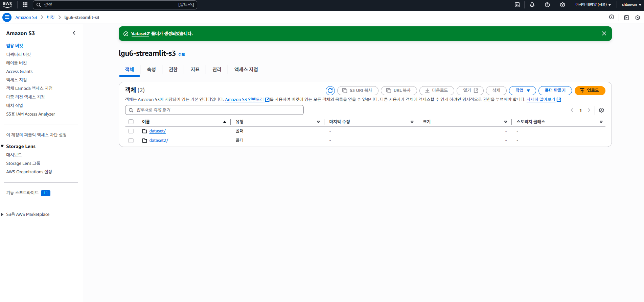Image resolution: width=644 pixels, height=302 pixels.
Task: Sort by 마지막 수정 column arrow
Action: 412,122
